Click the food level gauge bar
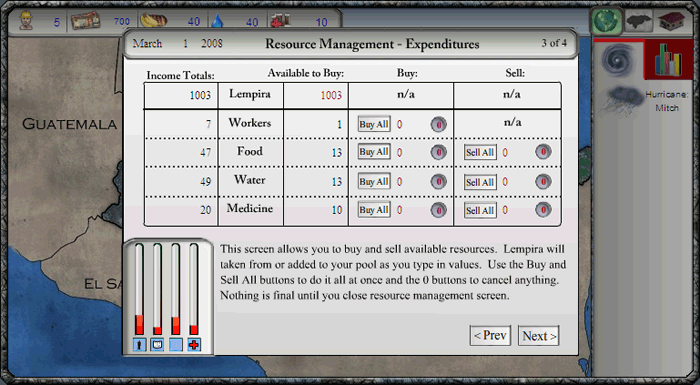Screen dimensions: 700x385 click(x=157, y=289)
